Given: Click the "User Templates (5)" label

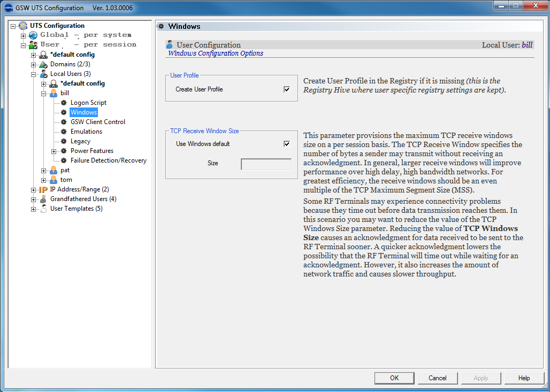Looking at the screenshot, I should [x=77, y=209].
